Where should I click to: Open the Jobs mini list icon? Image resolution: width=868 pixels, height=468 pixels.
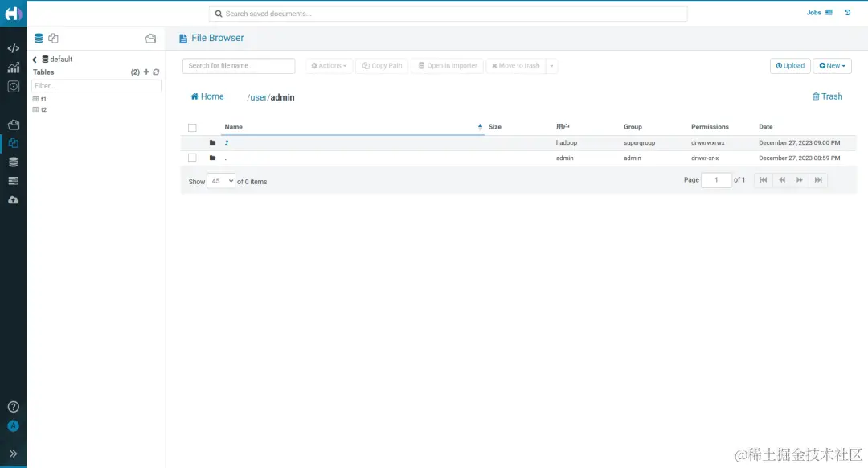(x=829, y=12)
